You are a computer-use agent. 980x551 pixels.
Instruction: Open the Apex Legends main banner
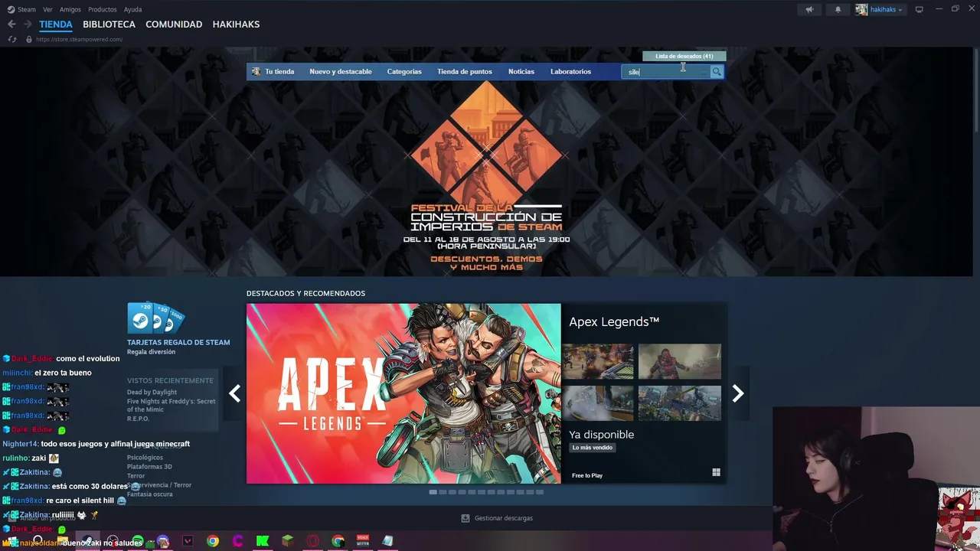[403, 393]
